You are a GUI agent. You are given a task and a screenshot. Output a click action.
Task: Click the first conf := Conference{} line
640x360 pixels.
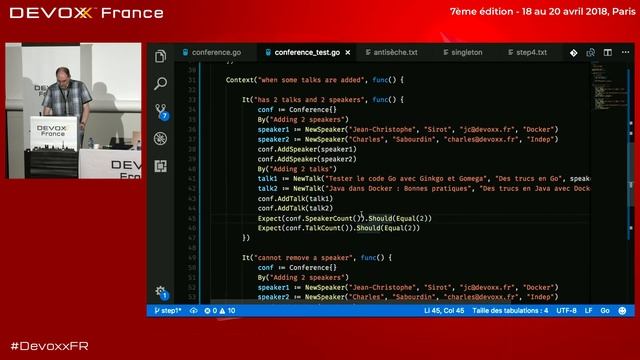[x=297, y=110]
